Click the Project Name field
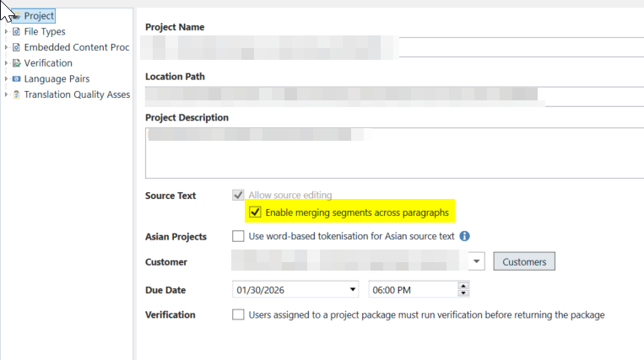644x360 pixels. [394, 47]
